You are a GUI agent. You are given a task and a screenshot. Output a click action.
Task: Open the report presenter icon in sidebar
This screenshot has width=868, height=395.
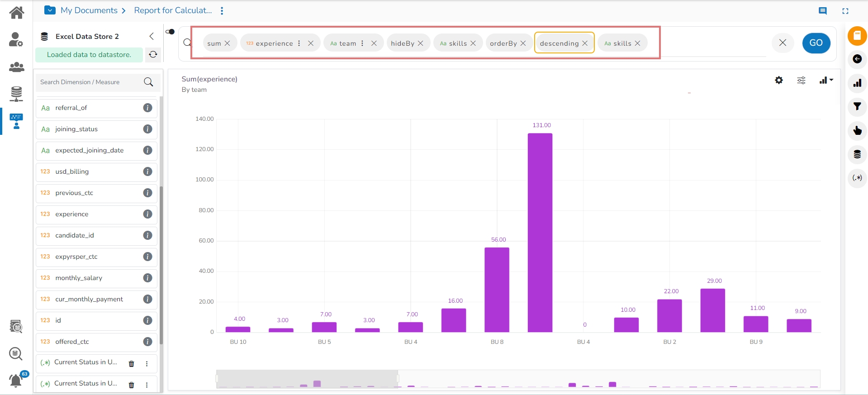click(16, 121)
